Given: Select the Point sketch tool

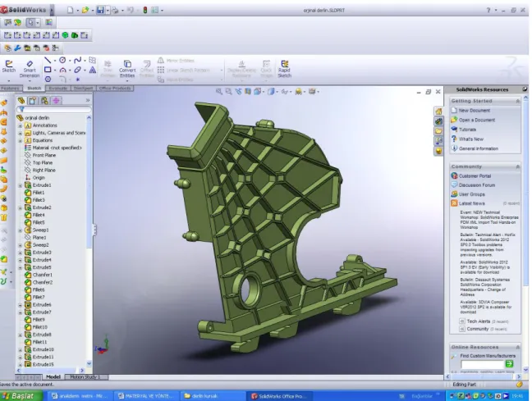Looking at the screenshot, I should (x=78, y=80).
